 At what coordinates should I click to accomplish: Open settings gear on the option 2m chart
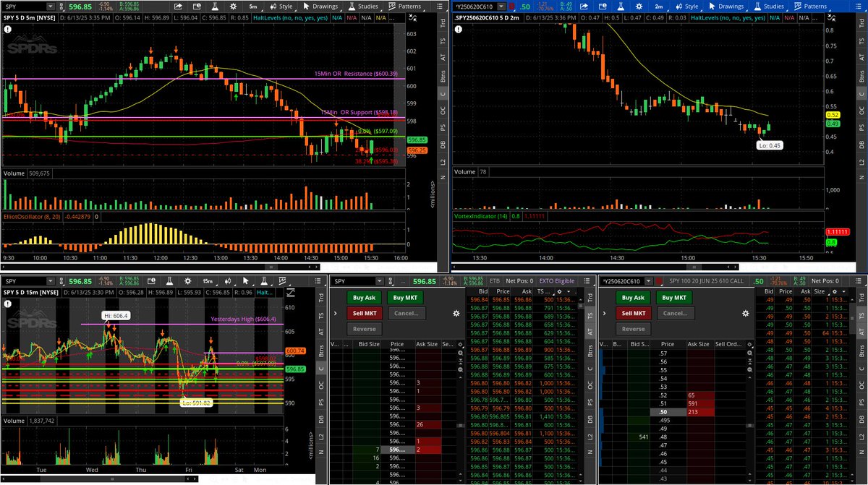coord(639,7)
